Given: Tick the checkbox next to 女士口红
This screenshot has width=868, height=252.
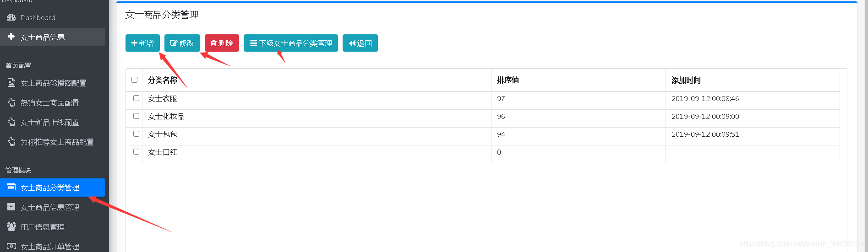Looking at the screenshot, I should pyautogui.click(x=136, y=151).
